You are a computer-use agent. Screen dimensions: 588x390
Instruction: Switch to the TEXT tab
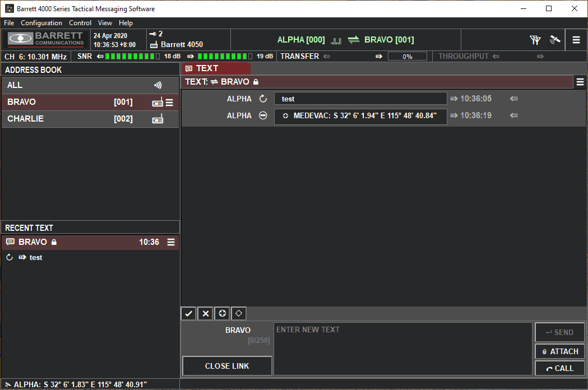pos(216,68)
